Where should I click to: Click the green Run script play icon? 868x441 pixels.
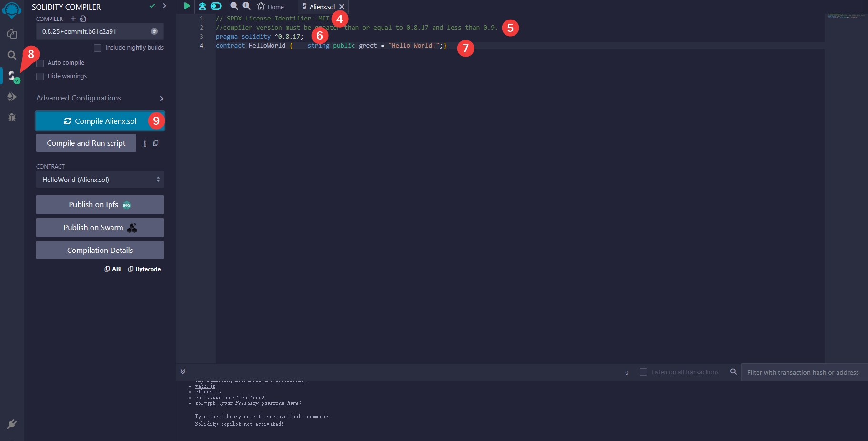click(x=187, y=6)
